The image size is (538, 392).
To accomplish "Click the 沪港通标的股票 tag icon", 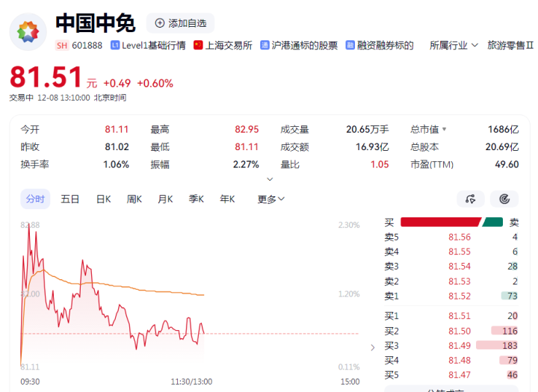I will 265,46.
